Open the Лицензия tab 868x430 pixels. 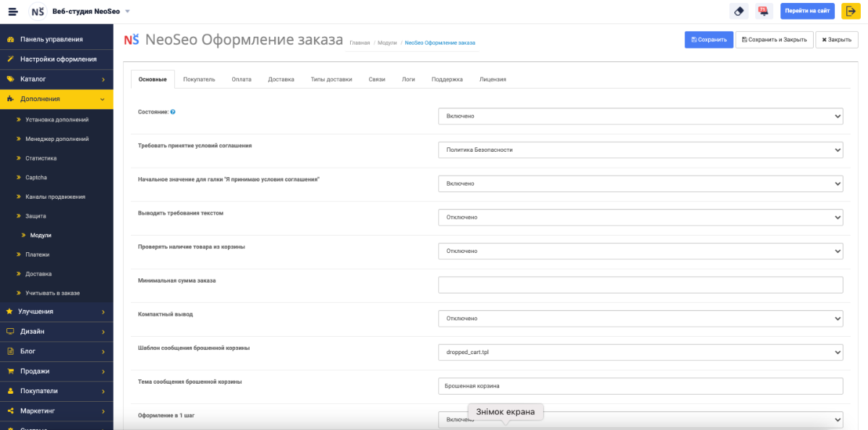493,79
